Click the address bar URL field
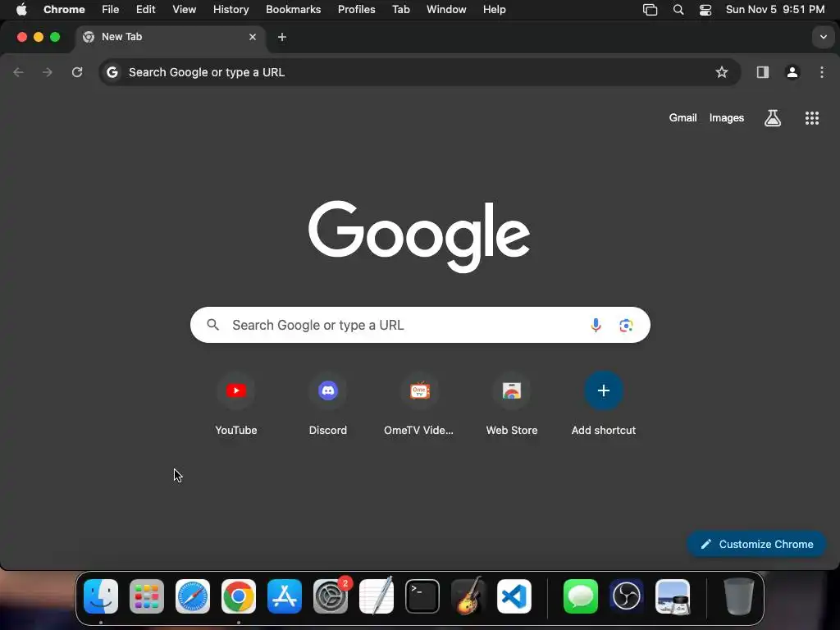 click(419, 72)
